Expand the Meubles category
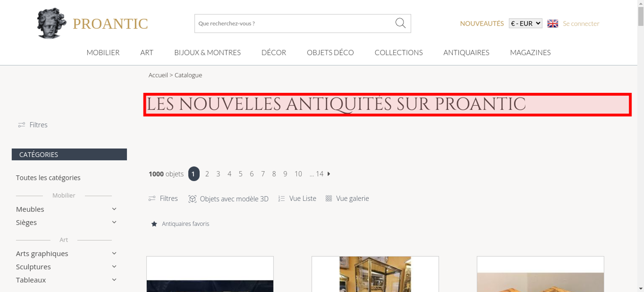The image size is (644, 292). tap(114, 209)
